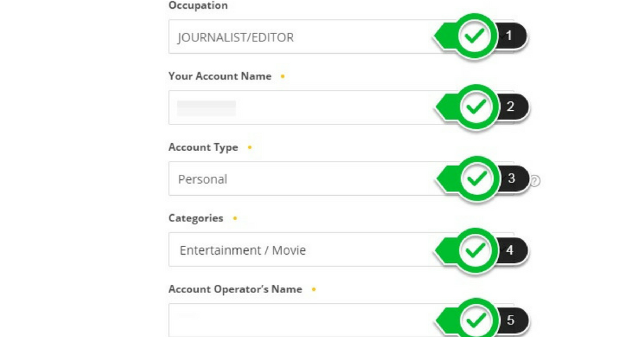Click the black number 2 label
The width and height of the screenshot is (644, 337).
click(511, 107)
